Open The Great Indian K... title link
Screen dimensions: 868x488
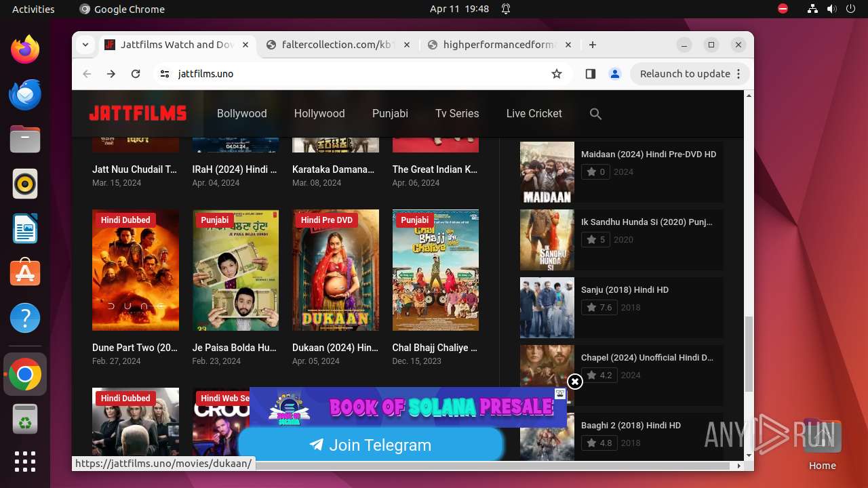[435, 169]
